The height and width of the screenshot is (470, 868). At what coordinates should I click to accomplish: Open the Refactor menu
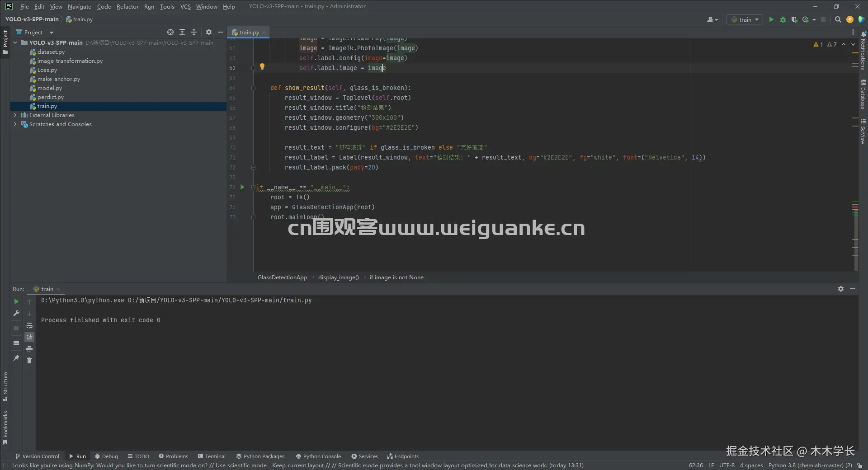tap(127, 6)
